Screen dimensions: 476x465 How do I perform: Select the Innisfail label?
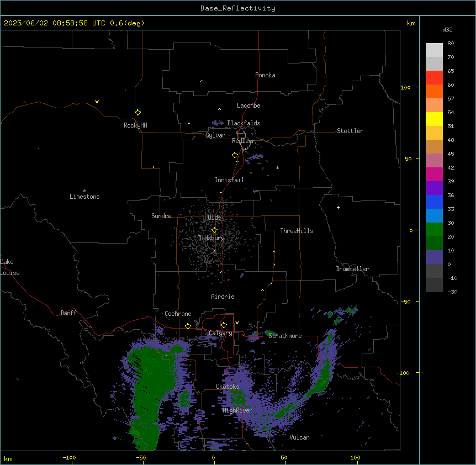point(229,180)
